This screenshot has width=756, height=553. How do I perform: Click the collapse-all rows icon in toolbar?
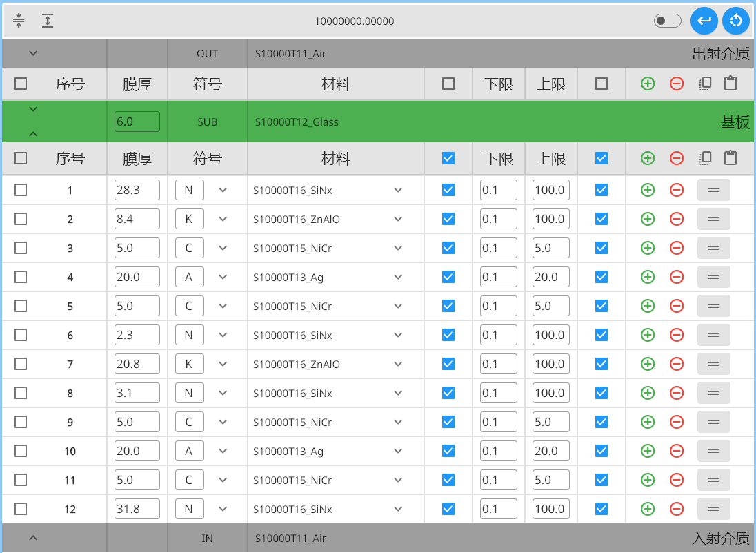click(x=19, y=21)
